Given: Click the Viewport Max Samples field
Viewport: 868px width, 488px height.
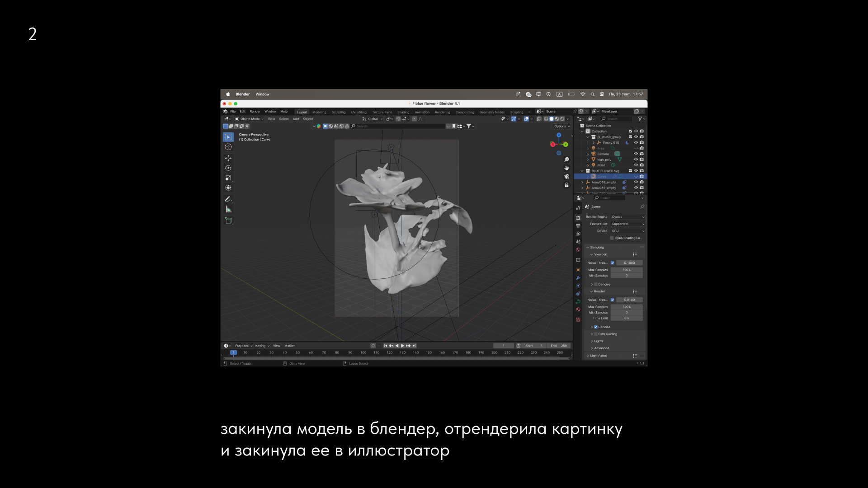Looking at the screenshot, I should (x=626, y=270).
